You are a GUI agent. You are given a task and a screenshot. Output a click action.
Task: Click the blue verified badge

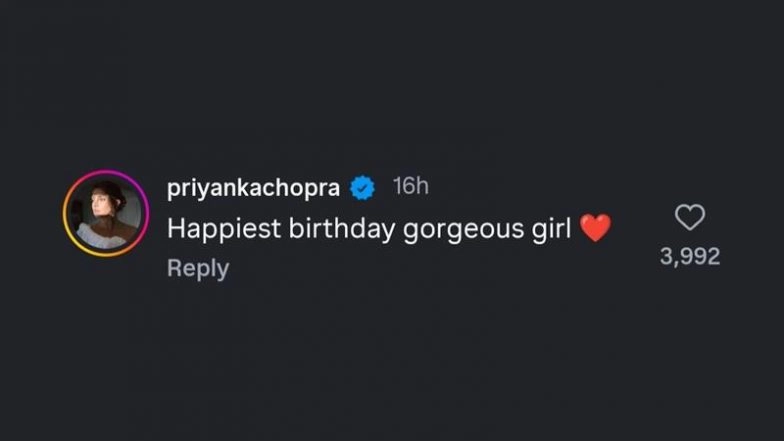[x=361, y=187]
